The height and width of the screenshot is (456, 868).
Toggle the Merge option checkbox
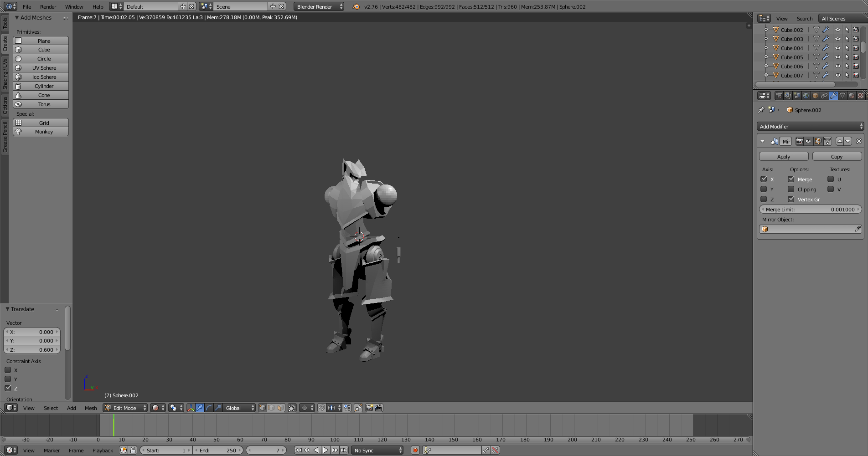click(x=791, y=179)
